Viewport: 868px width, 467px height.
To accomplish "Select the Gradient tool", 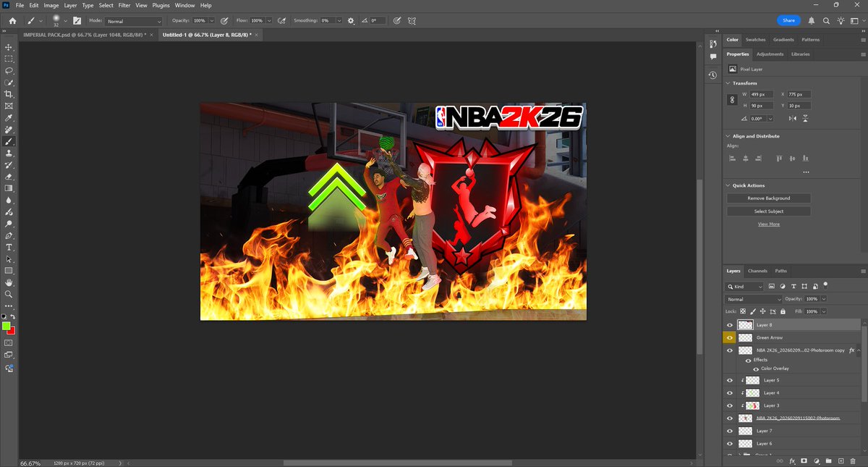I will [9, 188].
